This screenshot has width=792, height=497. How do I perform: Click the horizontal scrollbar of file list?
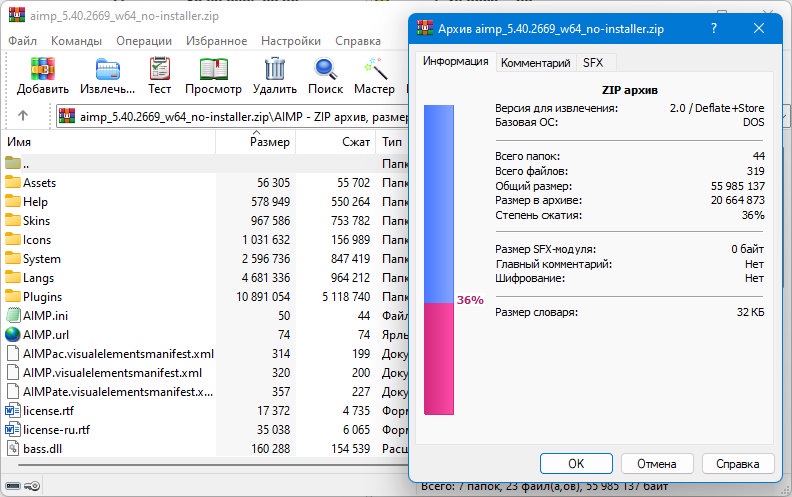(212, 465)
